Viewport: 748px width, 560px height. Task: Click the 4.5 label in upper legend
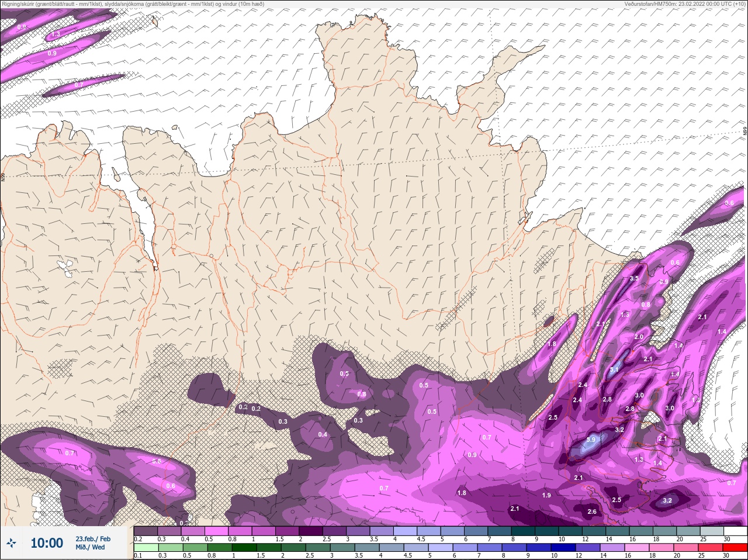[x=421, y=539]
